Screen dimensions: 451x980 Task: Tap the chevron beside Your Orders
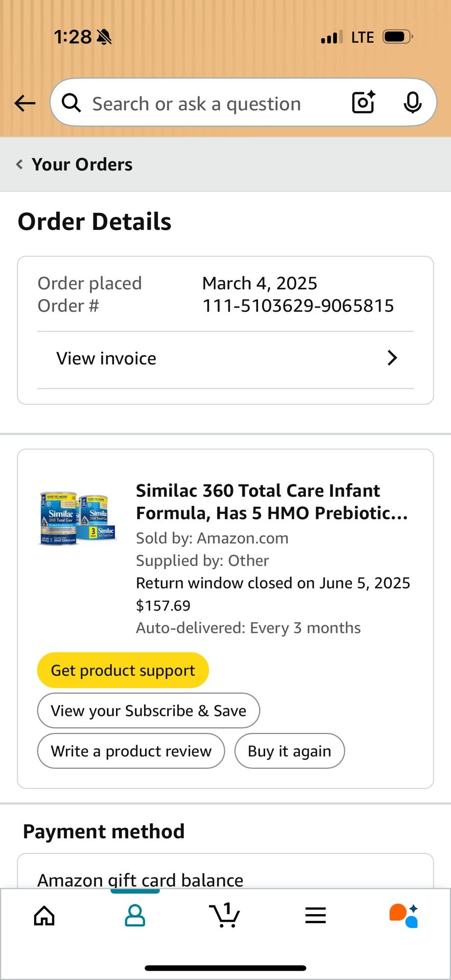tap(19, 164)
